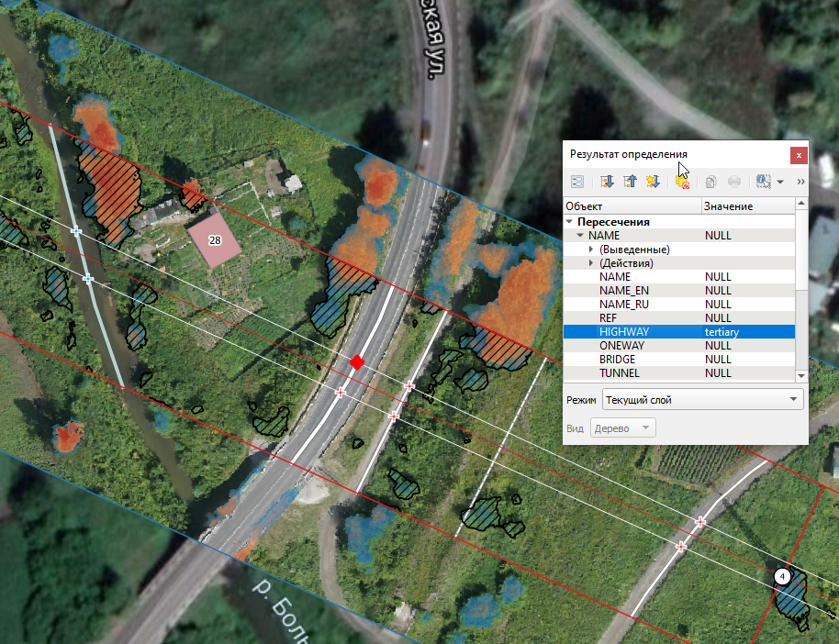Select the HIGHWAY attribute row
Screen dimensions: 839x644
[x=633, y=332]
